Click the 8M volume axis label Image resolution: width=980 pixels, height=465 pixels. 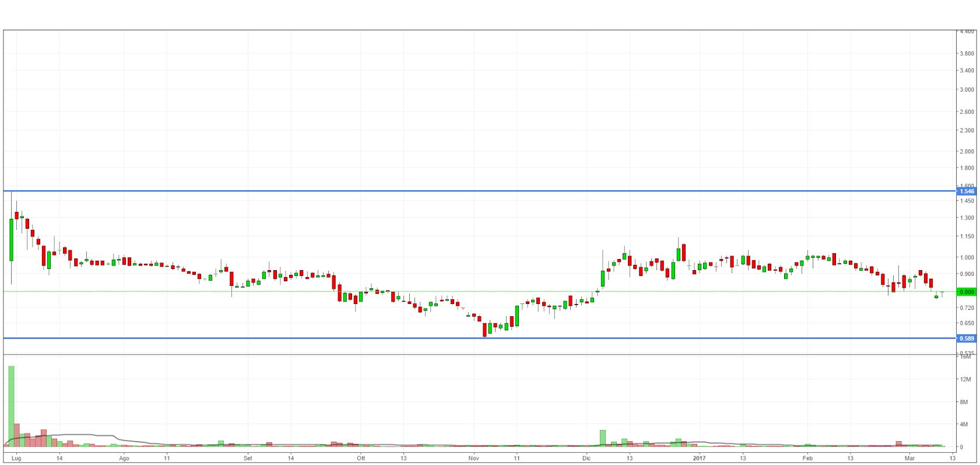tap(964, 403)
